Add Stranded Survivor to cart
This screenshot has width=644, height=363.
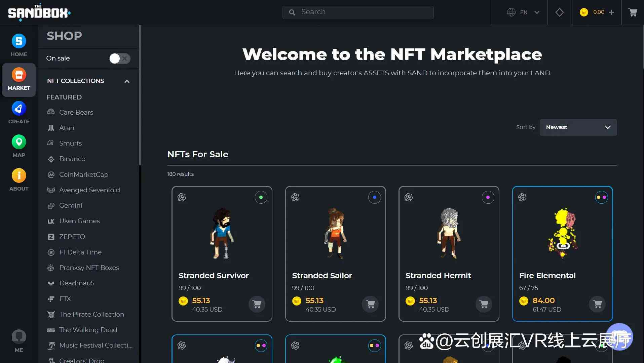257,304
